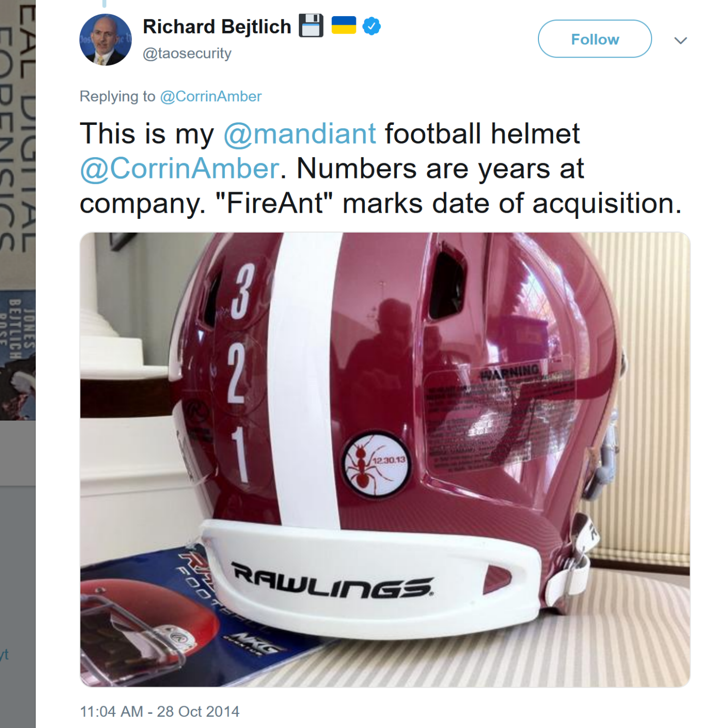Open the @mandiant mention link

click(x=300, y=134)
